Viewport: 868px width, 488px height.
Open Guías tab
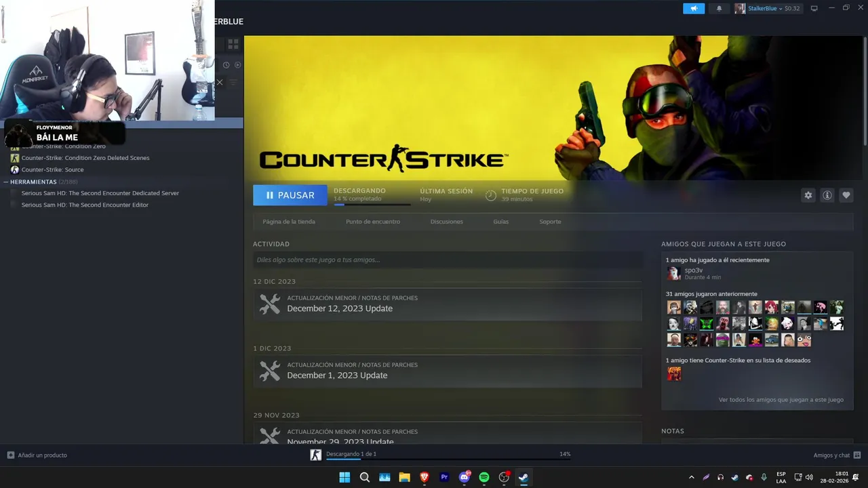pos(501,222)
